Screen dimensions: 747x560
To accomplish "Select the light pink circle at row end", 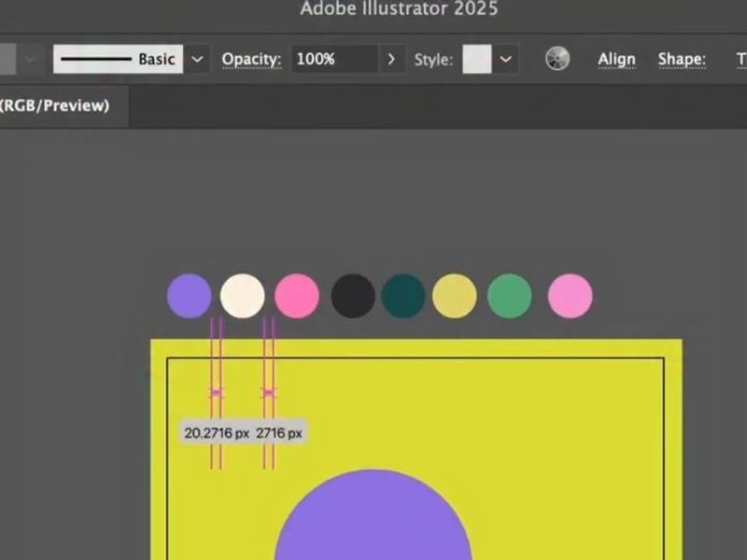I will click(x=570, y=296).
